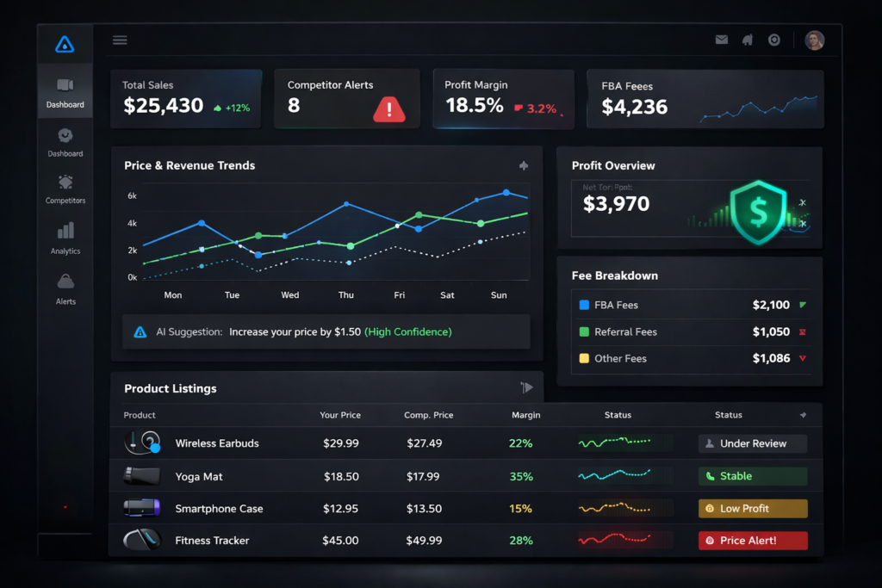Open the mail envelope icon

pos(722,40)
